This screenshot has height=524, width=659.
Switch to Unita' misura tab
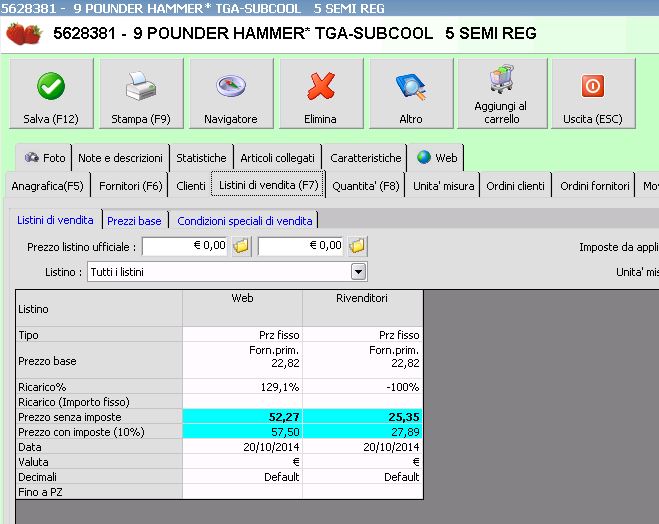443,186
